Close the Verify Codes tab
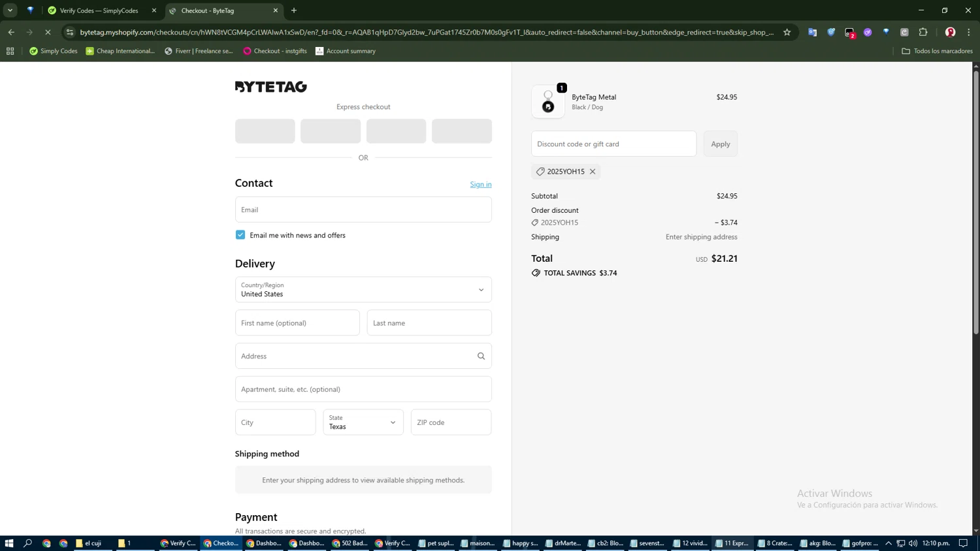980x551 pixels. tap(154, 10)
